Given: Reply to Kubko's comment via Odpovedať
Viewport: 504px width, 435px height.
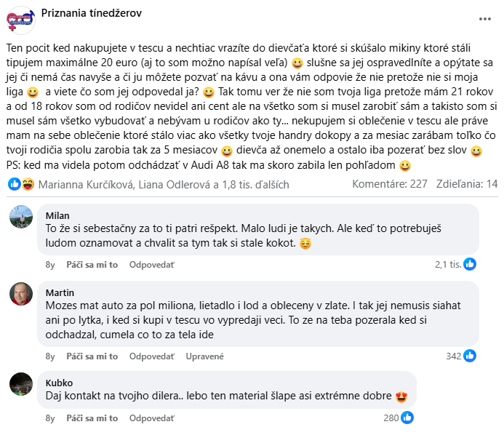Looking at the screenshot, I should pyautogui.click(x=152, y=418).
